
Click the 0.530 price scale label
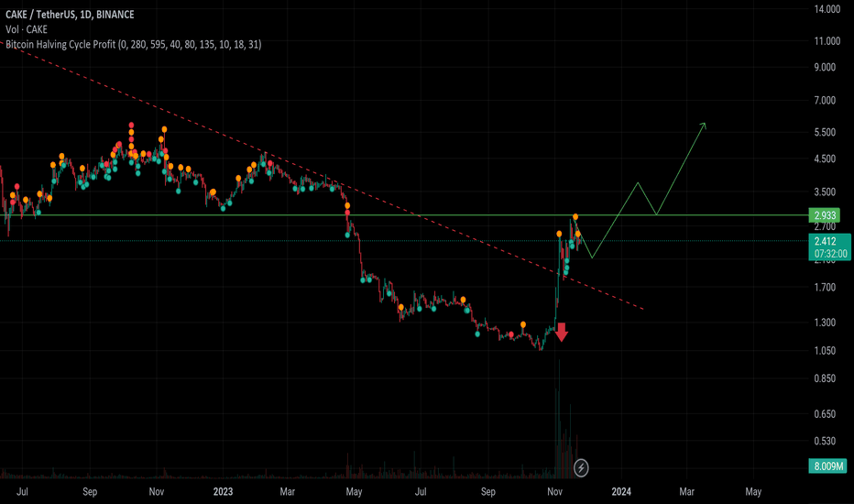tap(827, 441)
